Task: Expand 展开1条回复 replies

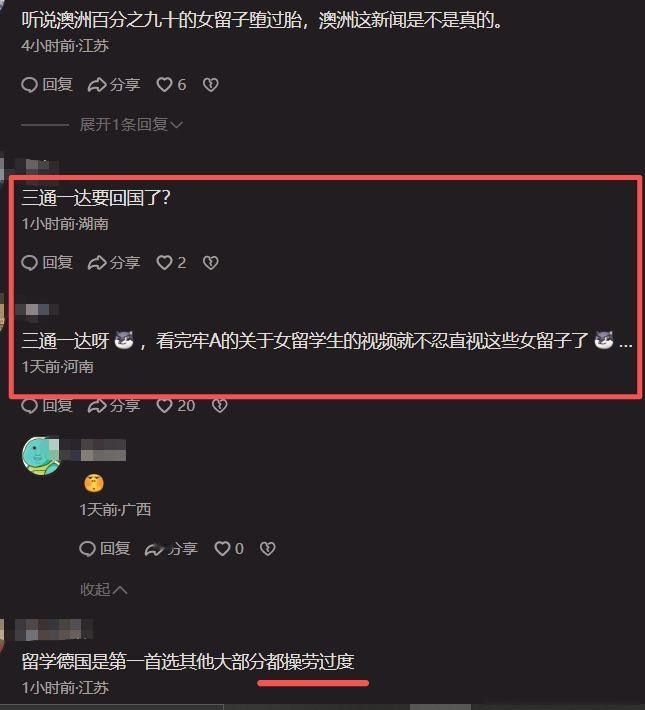Action: pos(131,125)
